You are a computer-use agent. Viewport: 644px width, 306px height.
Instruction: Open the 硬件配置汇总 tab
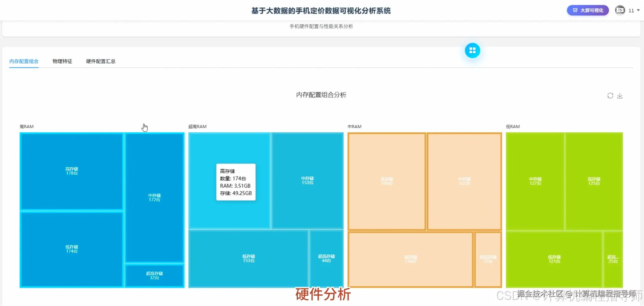tap(100, 61)
